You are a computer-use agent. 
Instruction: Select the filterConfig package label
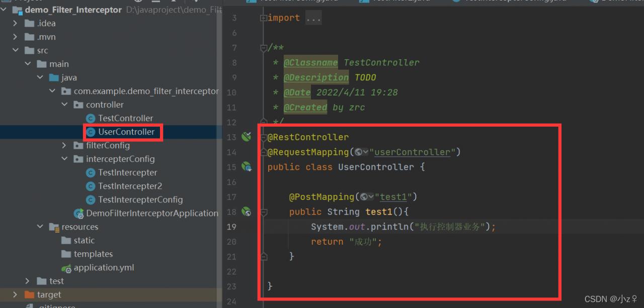[108, 146]
